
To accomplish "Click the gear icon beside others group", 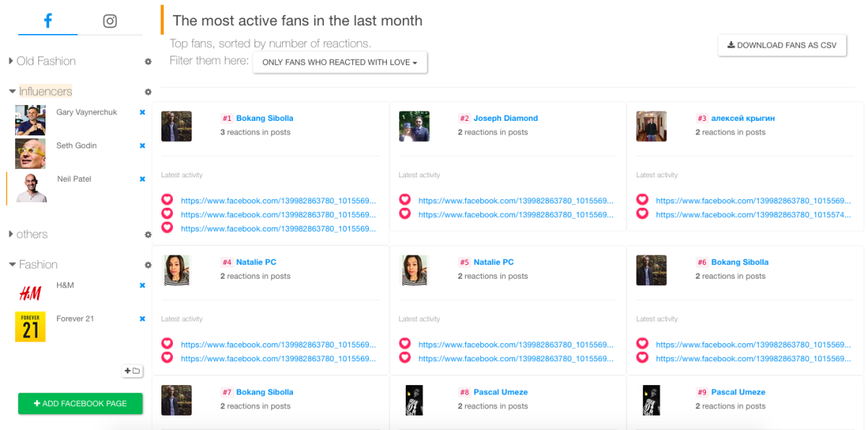I will coord(148,235).
